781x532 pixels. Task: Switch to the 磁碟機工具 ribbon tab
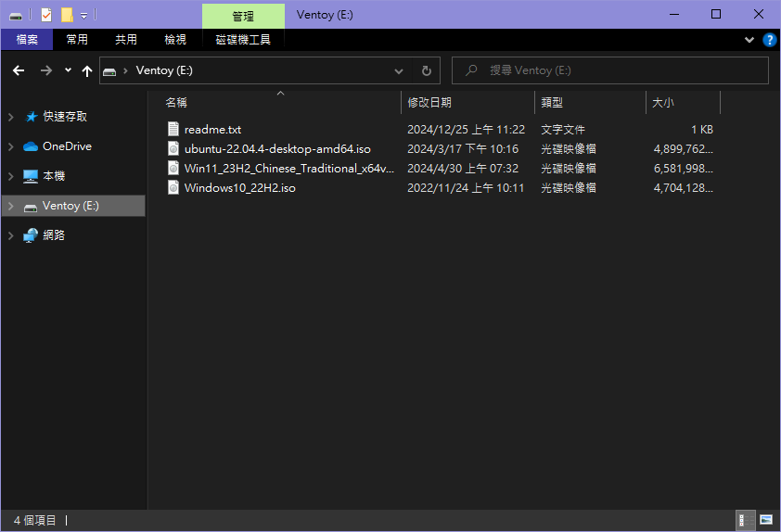(x=243, y=39)
